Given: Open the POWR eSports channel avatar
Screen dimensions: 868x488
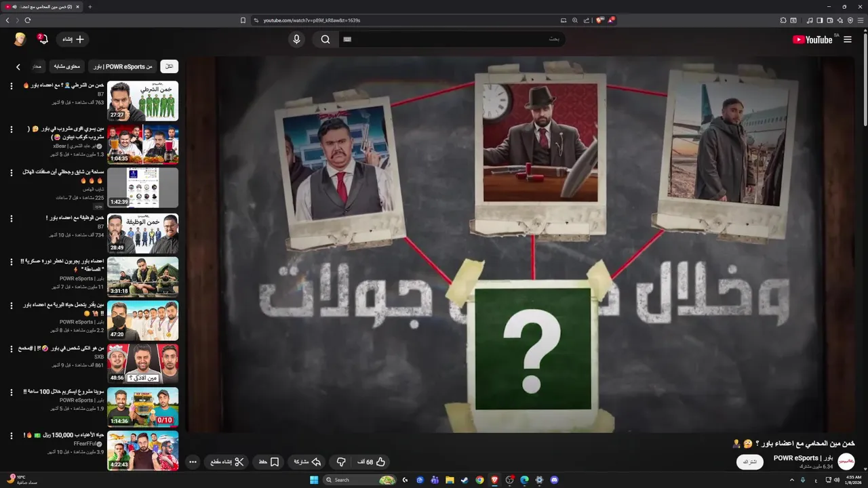Looking at the screenshot, I should pos(846,462).
